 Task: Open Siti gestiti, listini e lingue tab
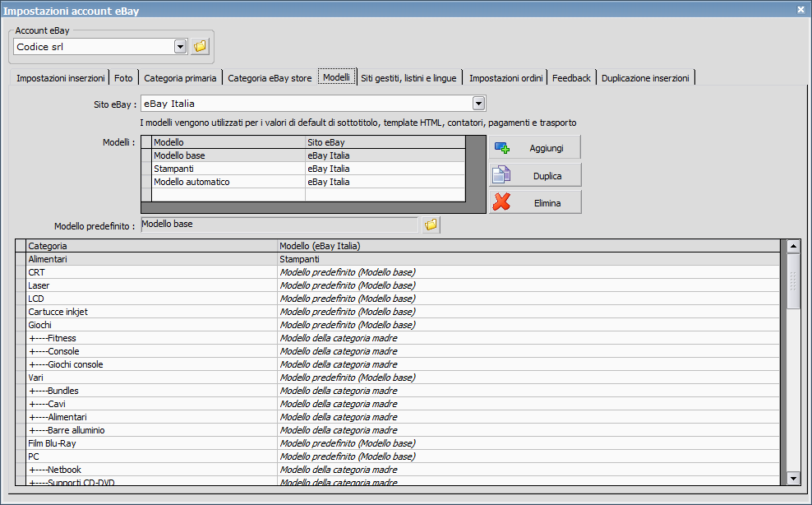[408, 78]
